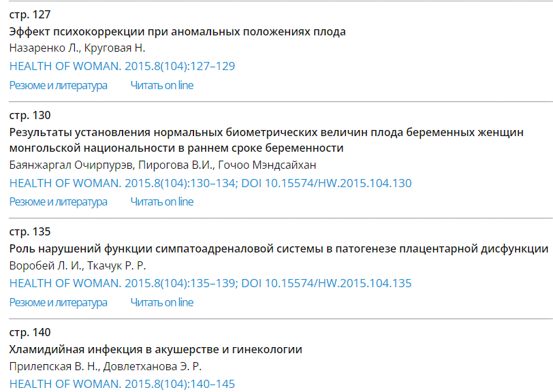Click the 'стр. 140' page label
The height and width of the screenshot is (392, 553).
coord(30,332)
